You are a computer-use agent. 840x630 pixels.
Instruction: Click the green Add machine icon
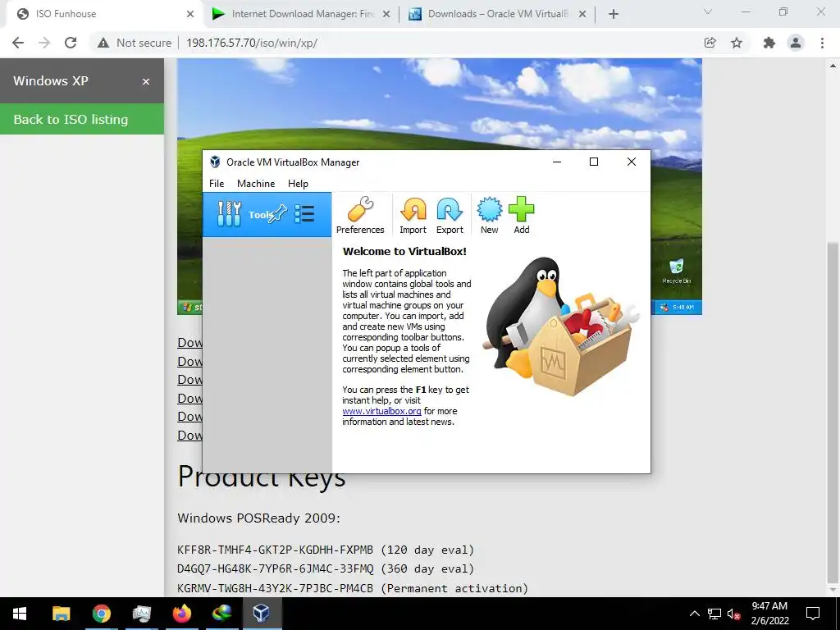521,216
